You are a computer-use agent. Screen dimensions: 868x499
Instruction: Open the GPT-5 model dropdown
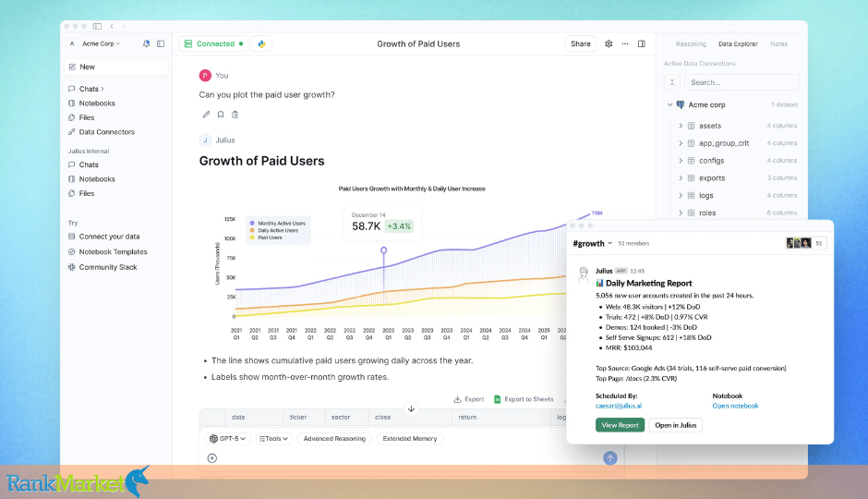[227, 439]
